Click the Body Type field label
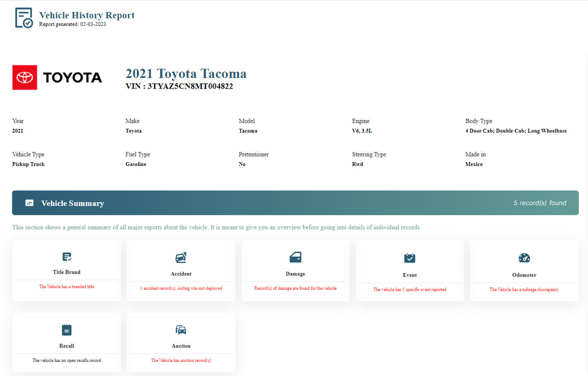The width and height of the screenshot is (588, 376). click(x=479, y=121)
